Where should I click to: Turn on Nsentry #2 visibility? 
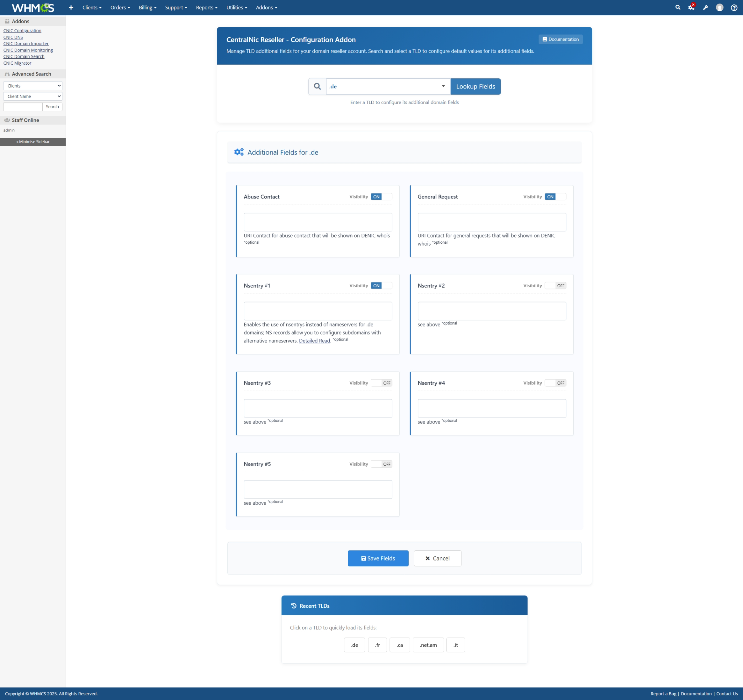(x=555, y=286)
